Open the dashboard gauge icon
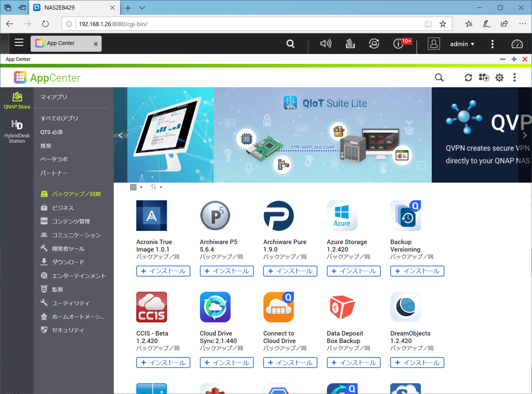 [517, 44]
